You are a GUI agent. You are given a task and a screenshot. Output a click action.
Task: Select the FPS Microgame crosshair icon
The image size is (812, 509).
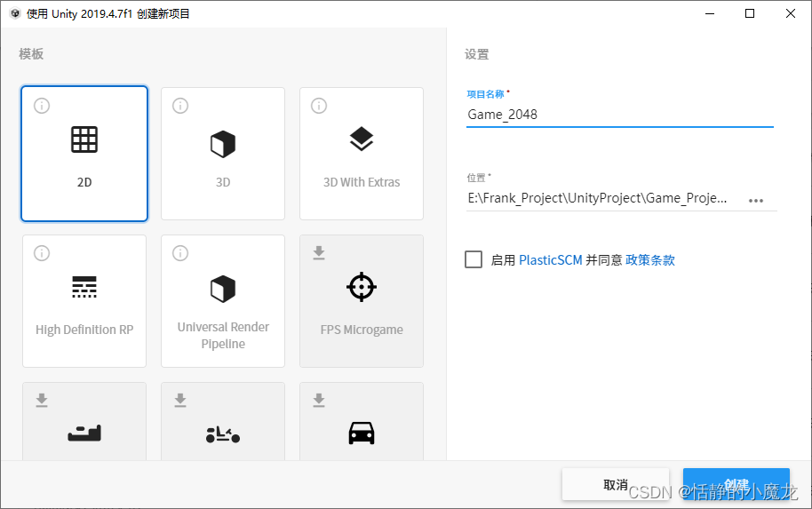coord(362,287)
